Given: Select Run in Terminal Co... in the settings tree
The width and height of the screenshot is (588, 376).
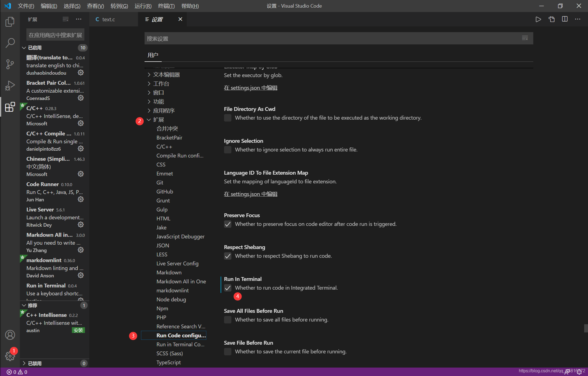Looking at the screenshot, I should 180,344.
